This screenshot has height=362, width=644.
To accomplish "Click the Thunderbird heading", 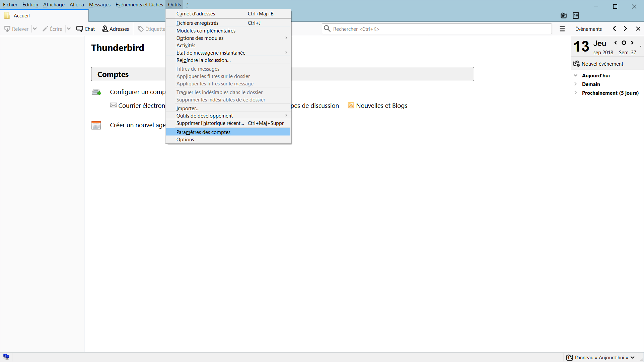I will [x=118, y=48].
